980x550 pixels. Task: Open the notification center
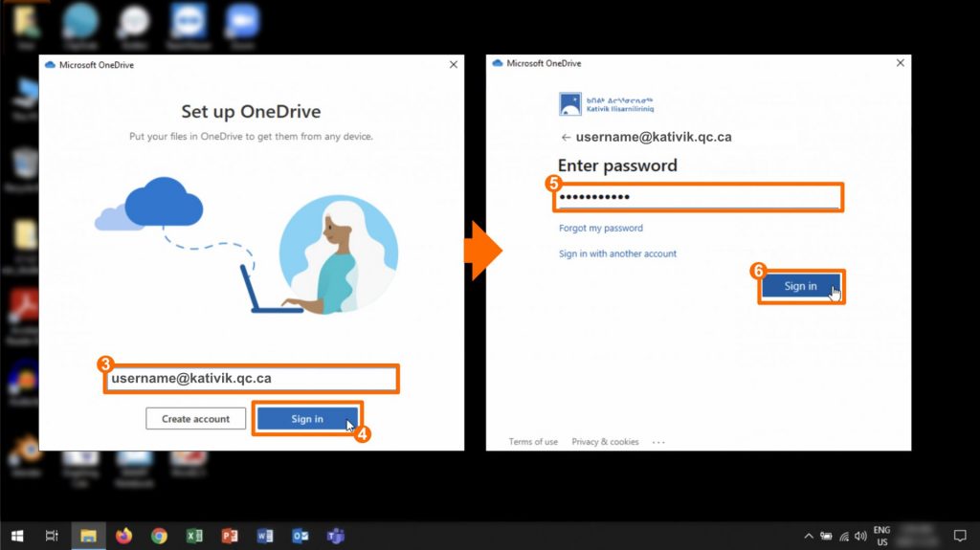960,536
